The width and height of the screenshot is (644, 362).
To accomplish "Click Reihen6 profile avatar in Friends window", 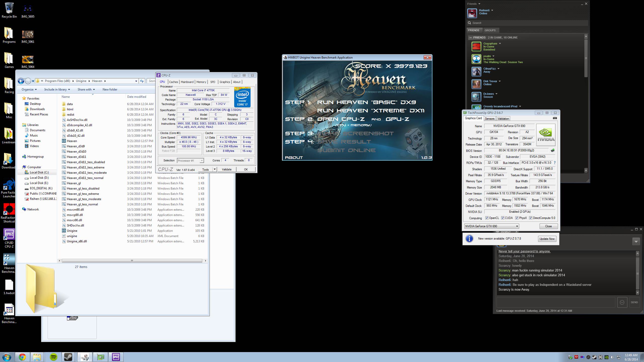I will 472,13.
